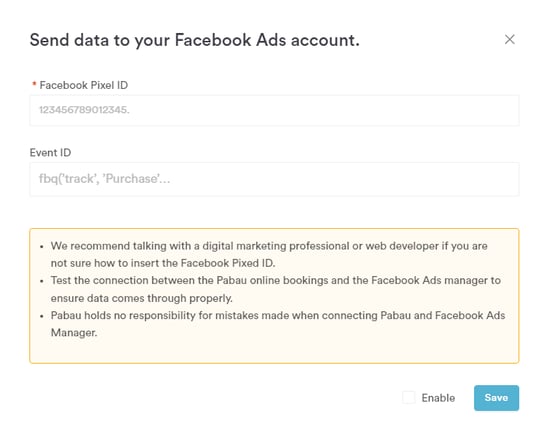Viewport: 548px width, 426px height.
Task: Close the Facebook Ads dialog with X
Action: (510, 39)
